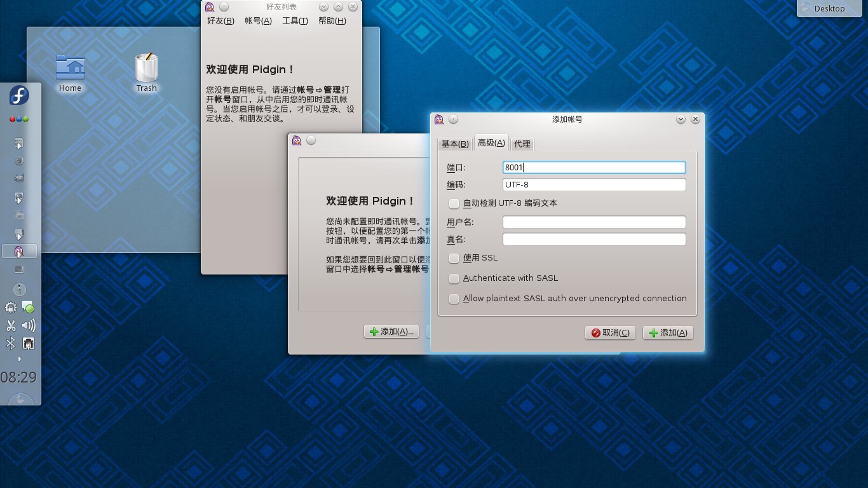
Task: Click the 真名 input field
Action: point(594,240)
